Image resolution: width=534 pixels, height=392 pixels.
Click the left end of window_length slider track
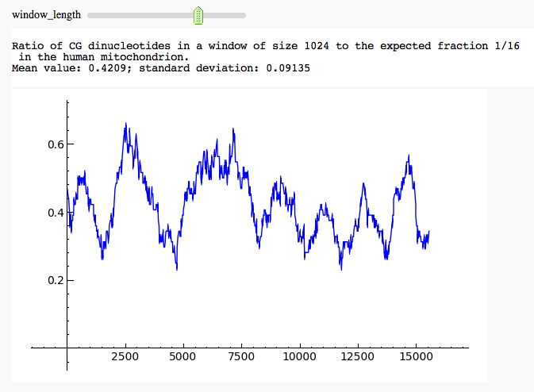pyautogui.click(x=90, y=15)
